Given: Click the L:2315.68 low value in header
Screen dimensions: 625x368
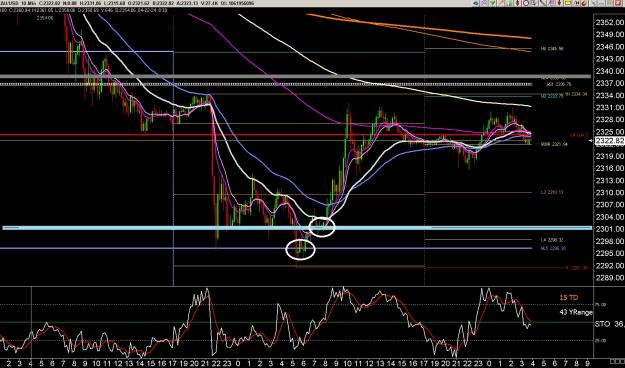Looking at the screenshot, I should click(x=114, y=3).
